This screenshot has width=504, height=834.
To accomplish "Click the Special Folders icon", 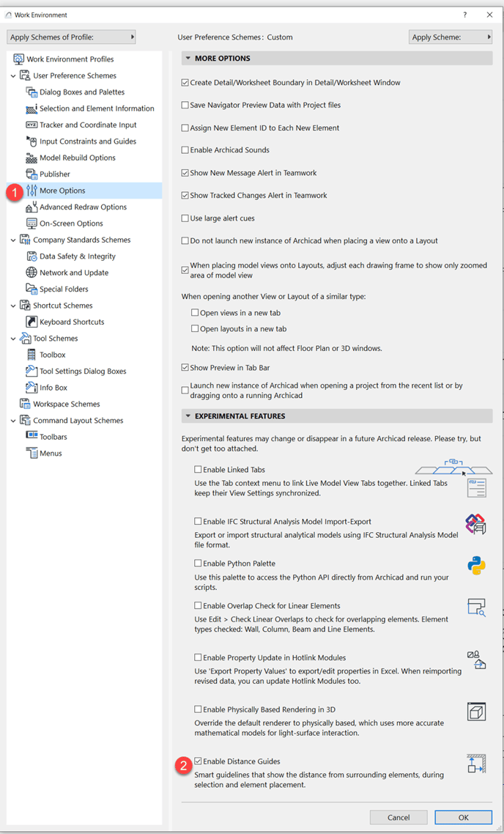I will pos(31,289).
